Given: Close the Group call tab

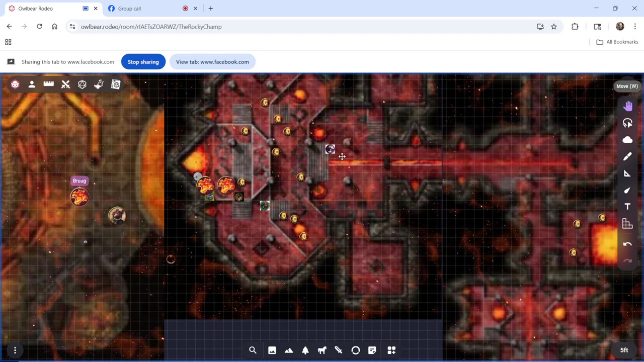Looking at the screenshot, I should coord(195,9).
